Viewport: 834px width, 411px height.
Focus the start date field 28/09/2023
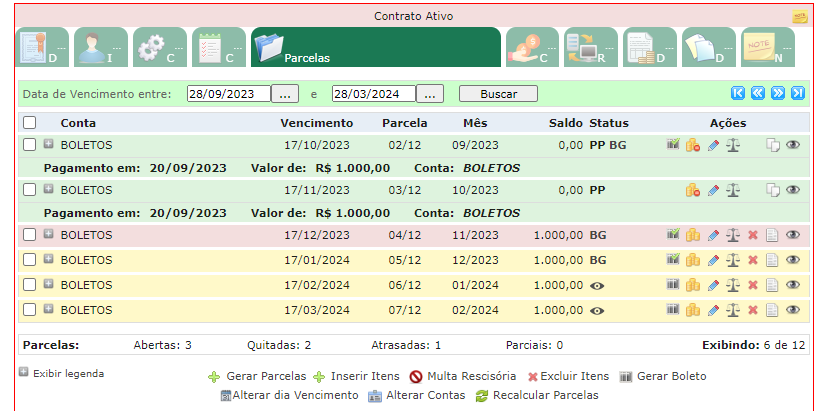229,94
